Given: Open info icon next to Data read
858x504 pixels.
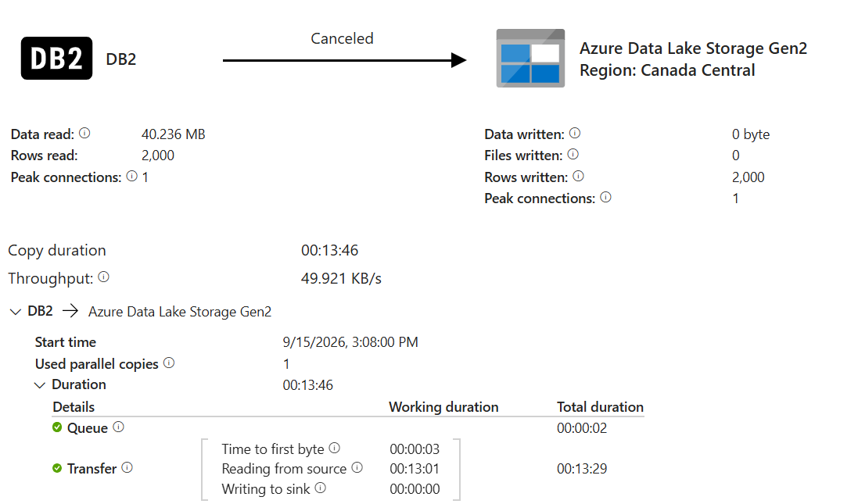Looking at the screenshot, I should 84,133.
